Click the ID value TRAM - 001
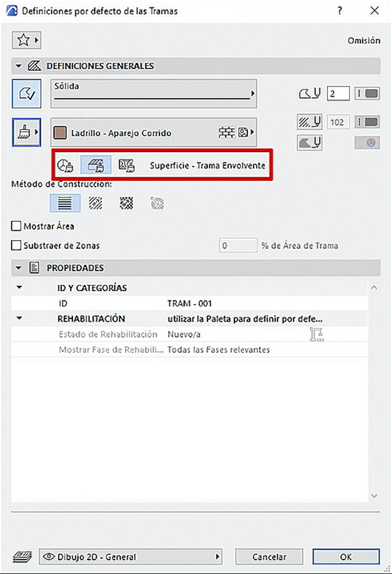392x574 pixels. tap(189, 303)
